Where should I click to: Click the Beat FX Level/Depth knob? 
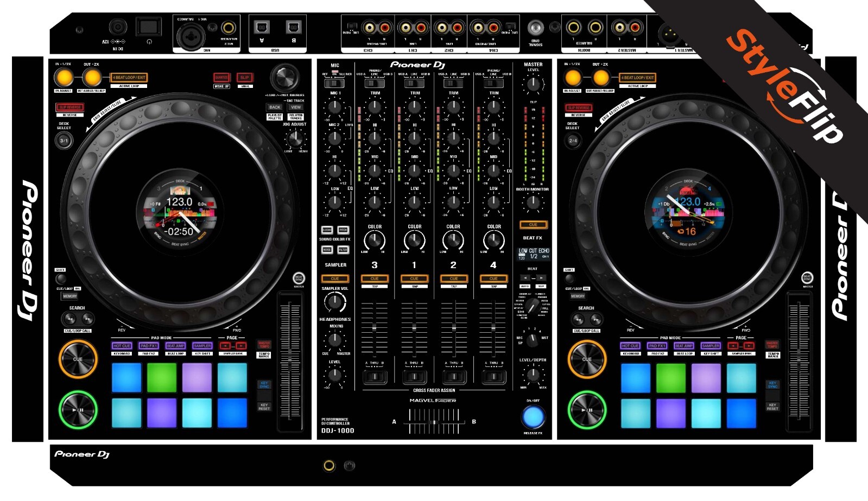534,375
